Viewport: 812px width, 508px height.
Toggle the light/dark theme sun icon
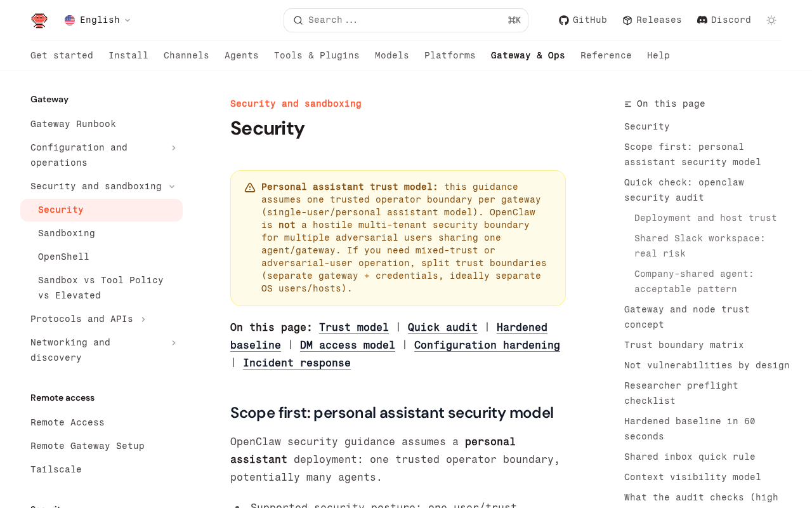(x=771, y=20)
